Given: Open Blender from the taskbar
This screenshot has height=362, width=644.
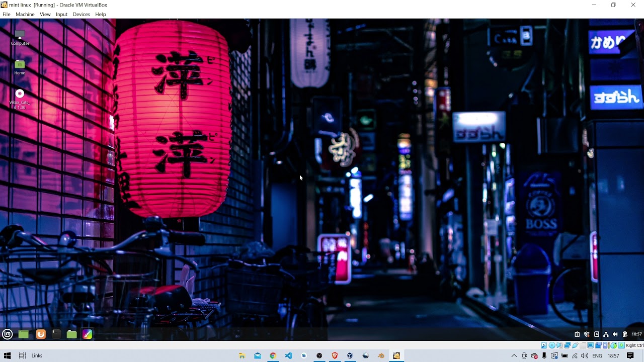Looking at the screenshot, I should click(x=381, y=355).
